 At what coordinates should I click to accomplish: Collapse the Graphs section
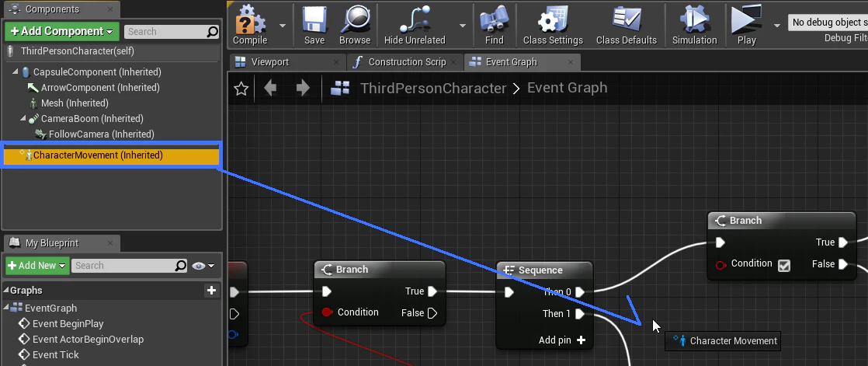(7, 290)
